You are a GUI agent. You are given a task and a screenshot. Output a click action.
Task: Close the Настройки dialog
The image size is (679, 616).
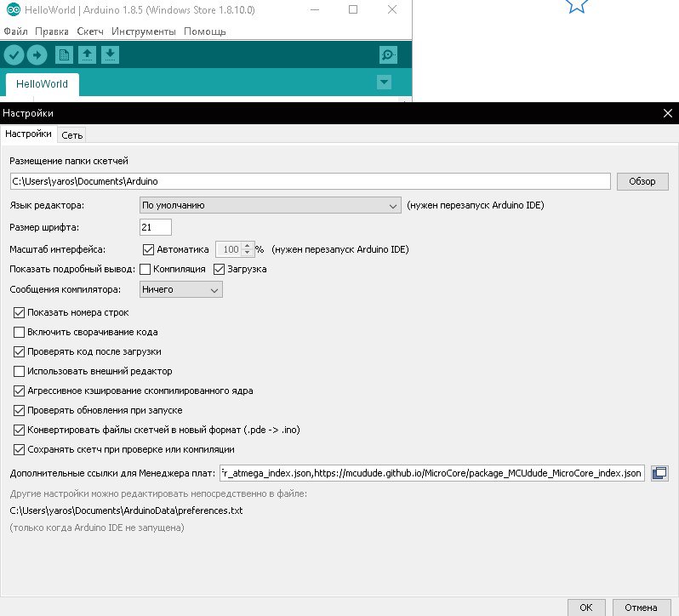click(x=668, y=113)
